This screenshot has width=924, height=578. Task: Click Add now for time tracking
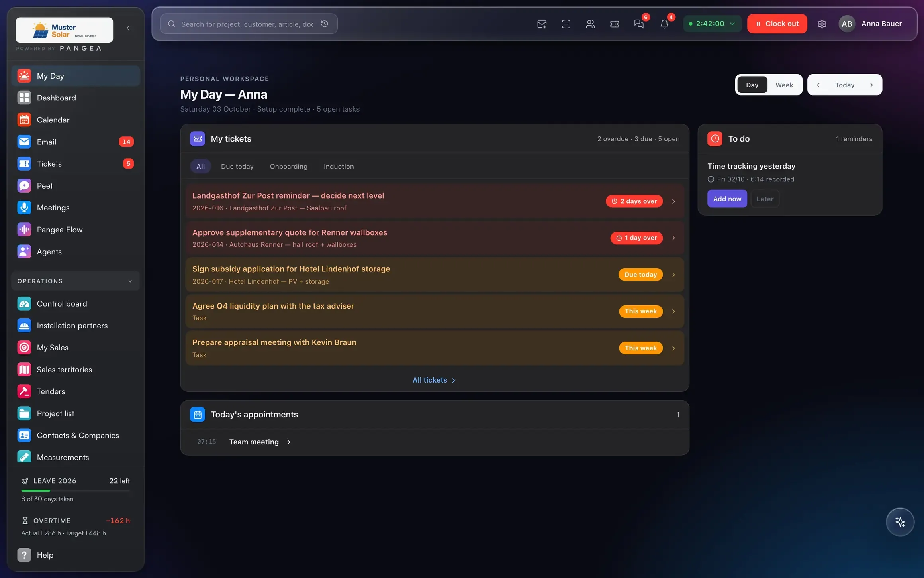click(x=727, y=199)
